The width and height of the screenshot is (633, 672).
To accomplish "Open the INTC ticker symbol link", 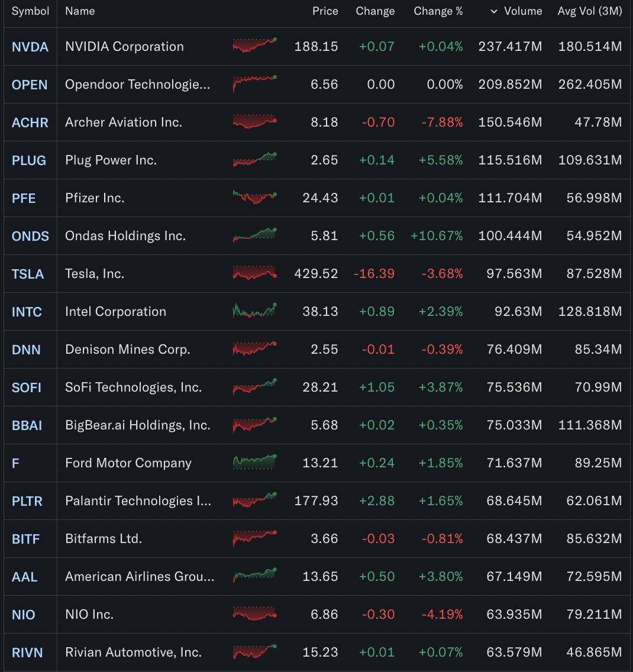I will coord(27,312).
